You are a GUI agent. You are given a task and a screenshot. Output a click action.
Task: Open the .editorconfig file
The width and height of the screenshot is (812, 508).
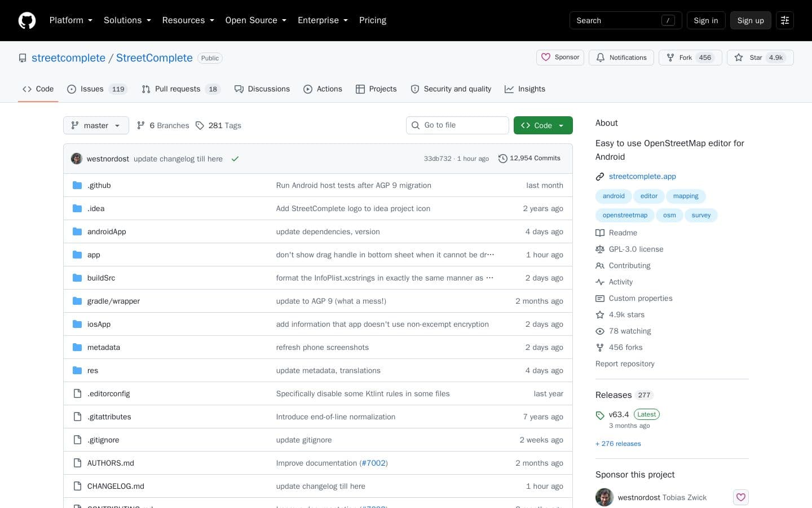(x=109, y=393)
